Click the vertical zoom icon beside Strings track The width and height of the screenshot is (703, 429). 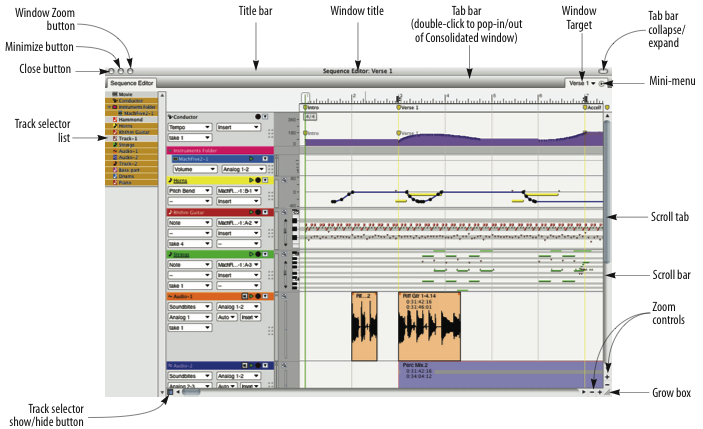pos(284,254)
